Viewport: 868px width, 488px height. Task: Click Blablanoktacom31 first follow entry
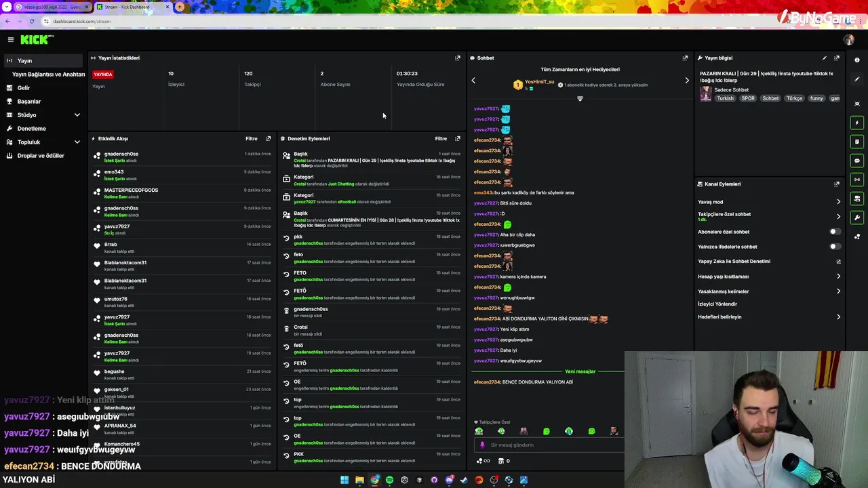coord(182,265)
